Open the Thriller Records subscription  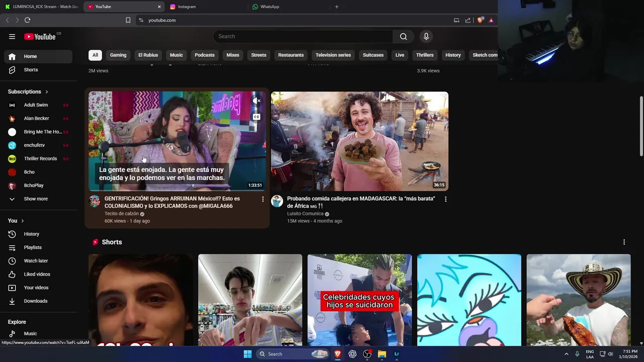[38, 159]
